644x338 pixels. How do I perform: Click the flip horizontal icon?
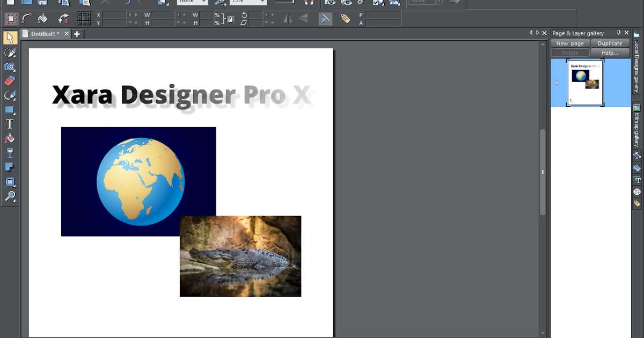pos(288,19)
